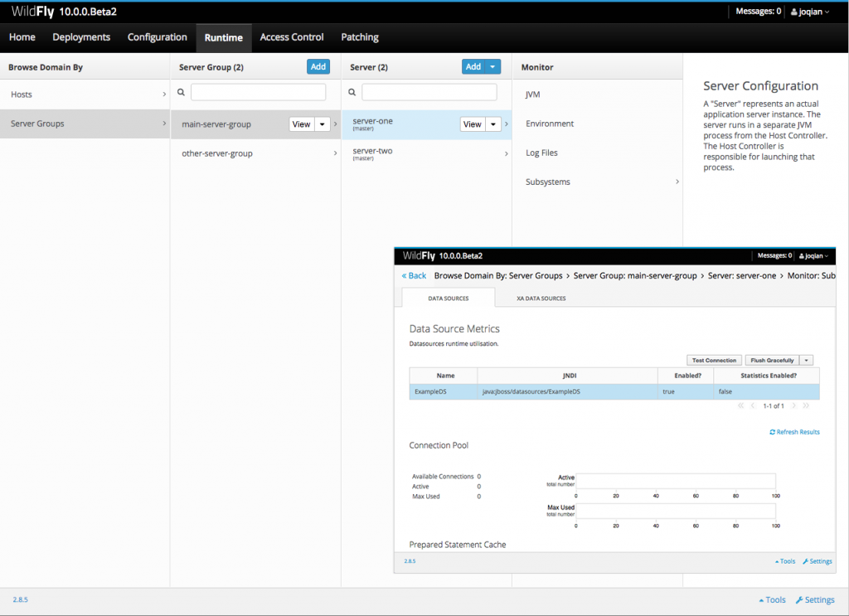The width and height of the screenshot is (849, 616).
Task: Open the Patching tab
Action: click(x=360, y=37)
